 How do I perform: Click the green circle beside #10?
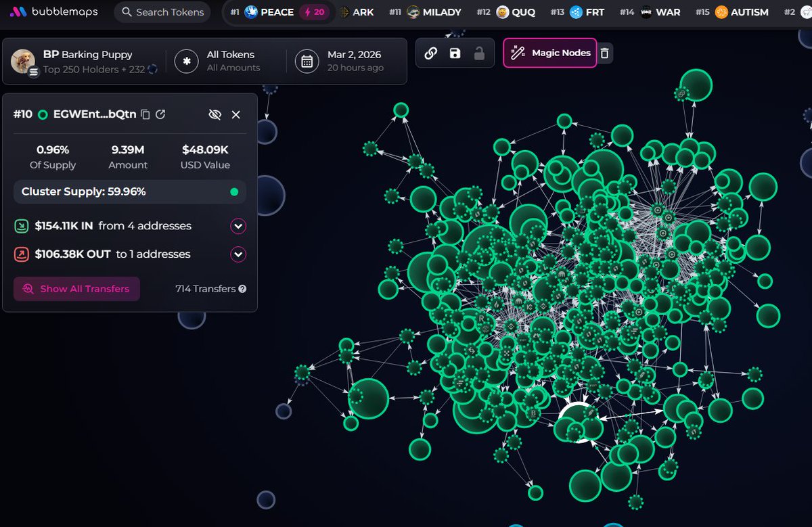pos(43,114)
